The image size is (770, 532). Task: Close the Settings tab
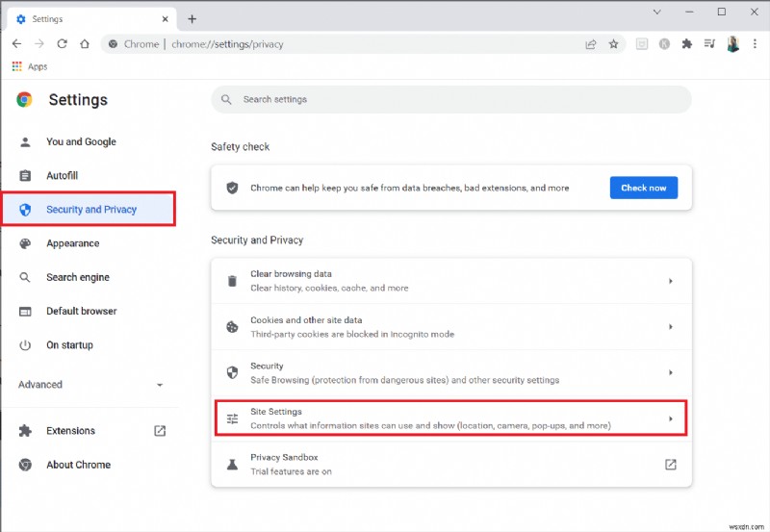click(165, 19)
